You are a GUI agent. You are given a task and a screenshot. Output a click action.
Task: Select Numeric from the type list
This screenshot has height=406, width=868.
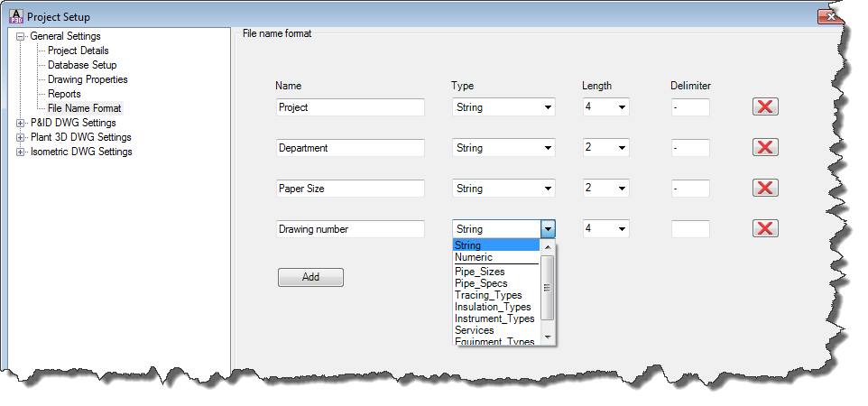tap(474, 257)
